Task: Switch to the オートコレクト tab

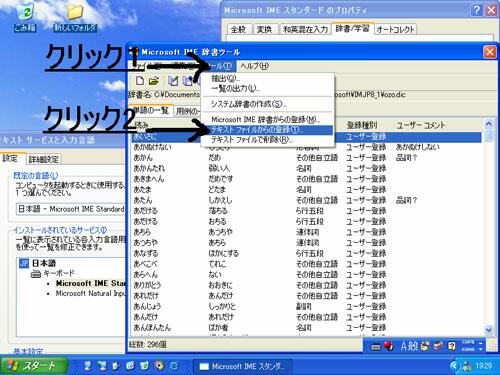Action: coord(395,29)
